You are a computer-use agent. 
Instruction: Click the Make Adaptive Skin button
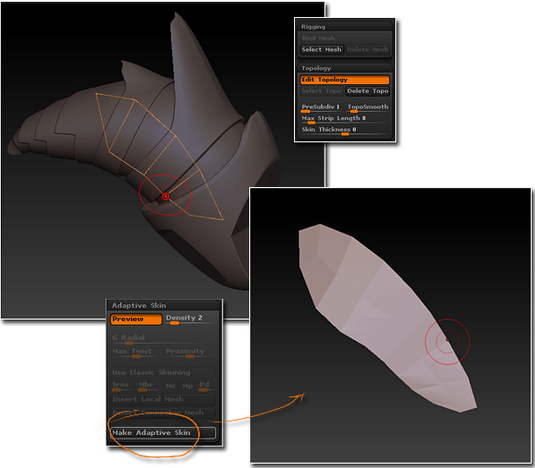(163, 433)
